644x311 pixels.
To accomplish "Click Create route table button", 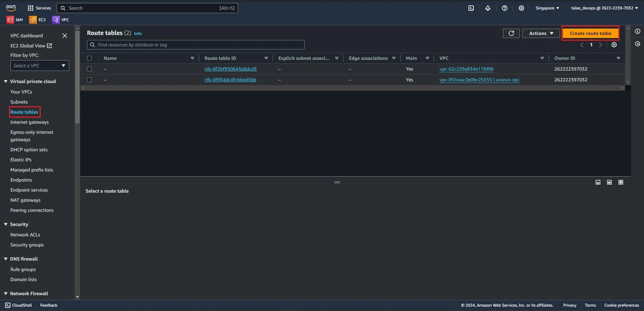I will [x=590, y=33].
